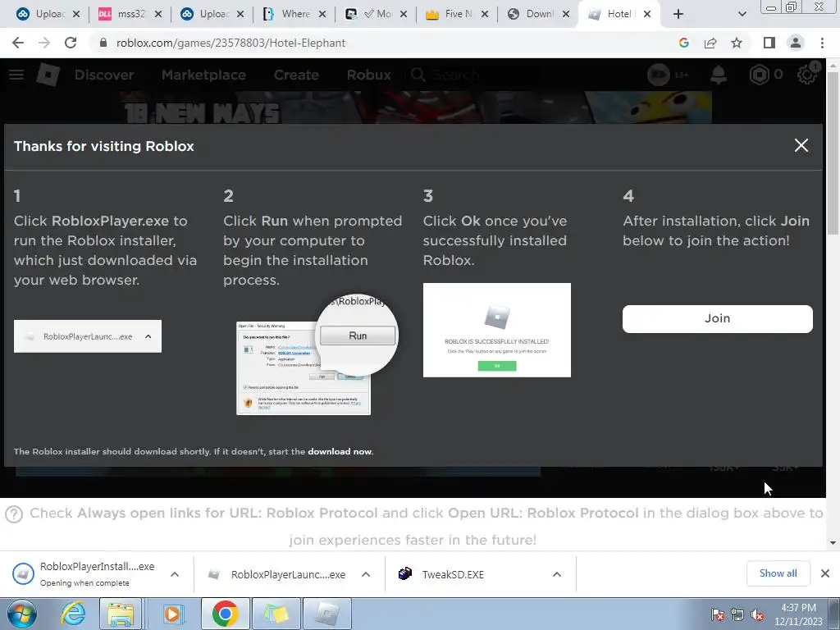Click the Roblox logo

pyautogui.click(x=48, y=75)
